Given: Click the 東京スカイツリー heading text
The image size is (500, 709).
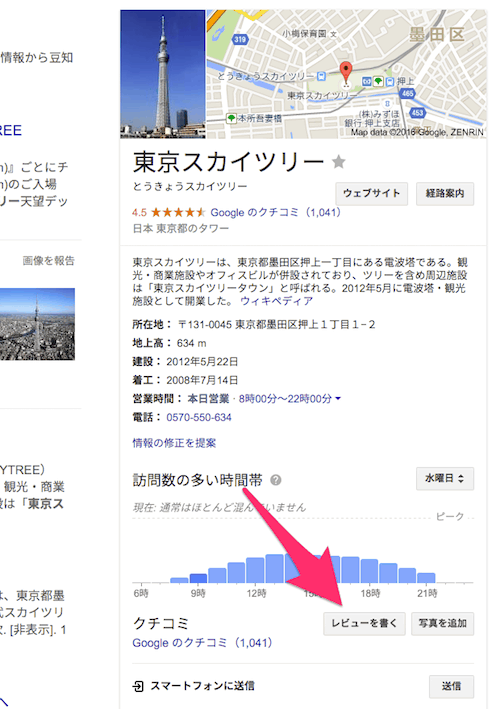Looking at the screenshot, I should 229,162.
